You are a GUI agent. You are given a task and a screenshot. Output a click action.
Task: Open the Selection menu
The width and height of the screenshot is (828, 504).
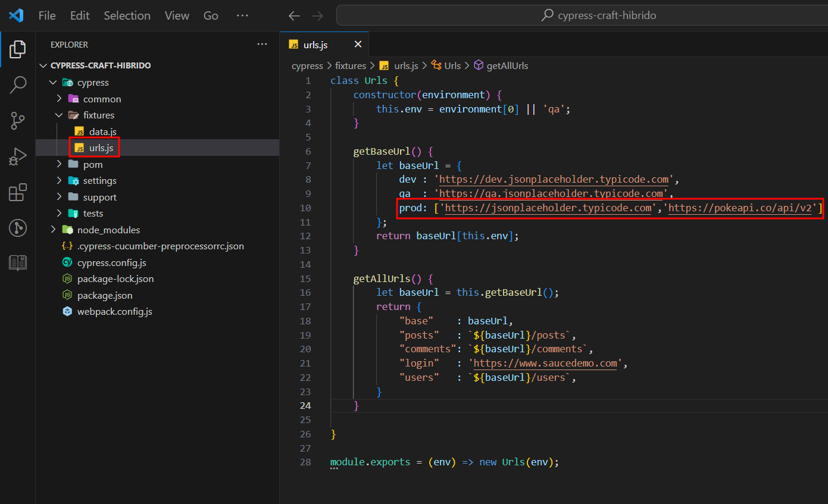tap(127, 16)
